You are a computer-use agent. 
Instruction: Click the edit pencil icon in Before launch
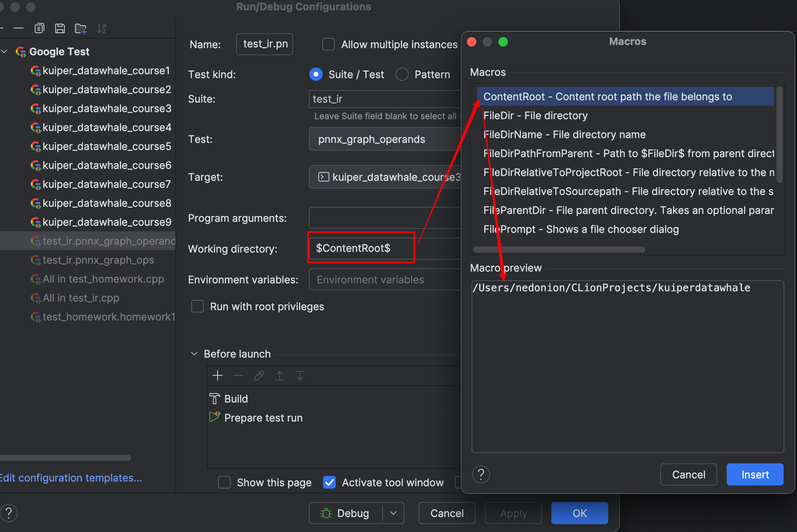coord(259,375)
